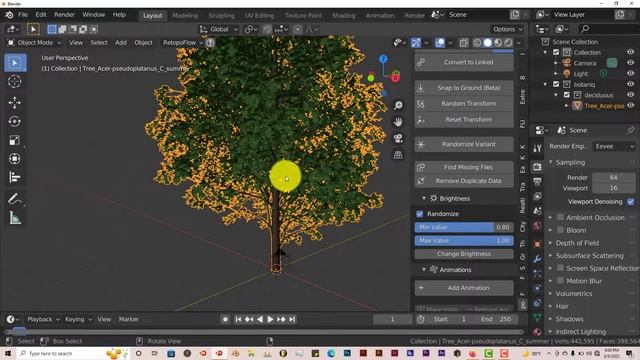The width and height of the screenshot is (640, 360).
Task: Open the Object Mode dropdown
Action: click(x=34, y=42)
